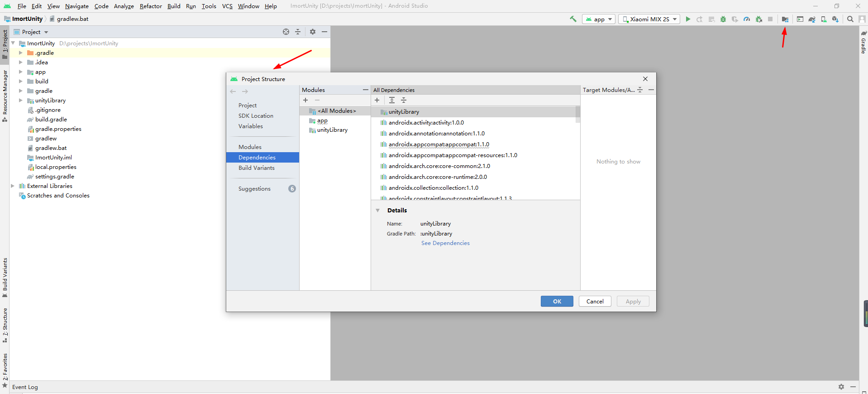Click the Debug app bug icon

[x=723, y=19]
